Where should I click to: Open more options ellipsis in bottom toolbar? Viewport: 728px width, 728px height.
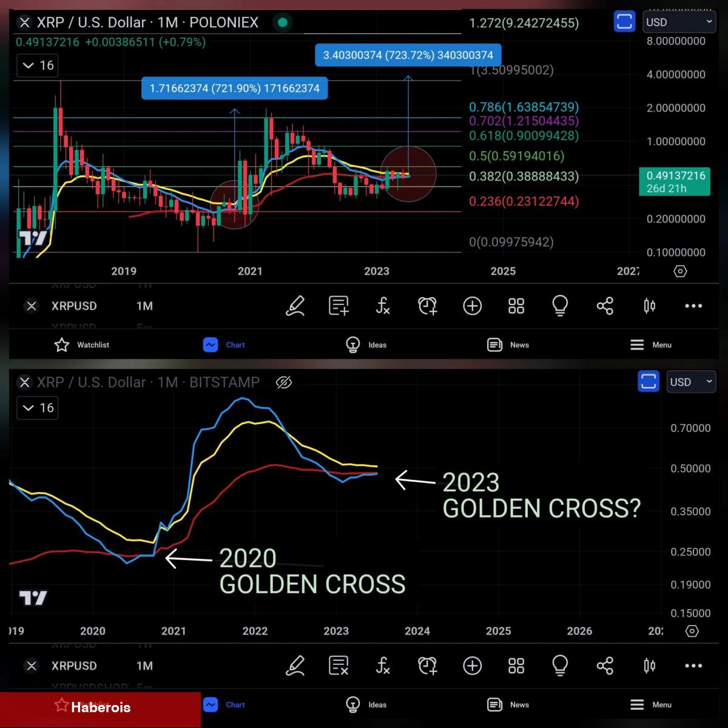coord(693,666)
